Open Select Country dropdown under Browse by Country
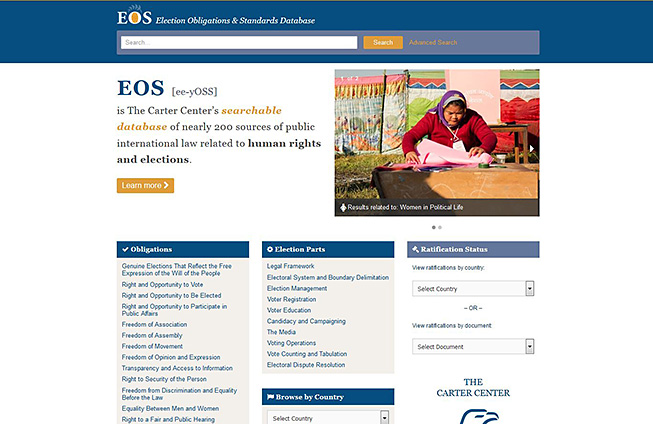The height and width of the screenshot is (424, 653). tap(328, 417)
